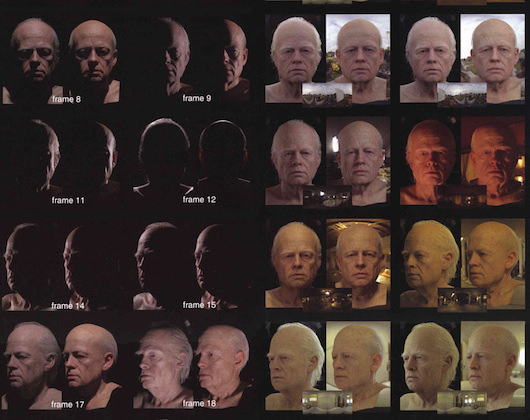Open the night plaza environment map inset
The width and height of the screenshot is (530, 420).
point(327,197)
